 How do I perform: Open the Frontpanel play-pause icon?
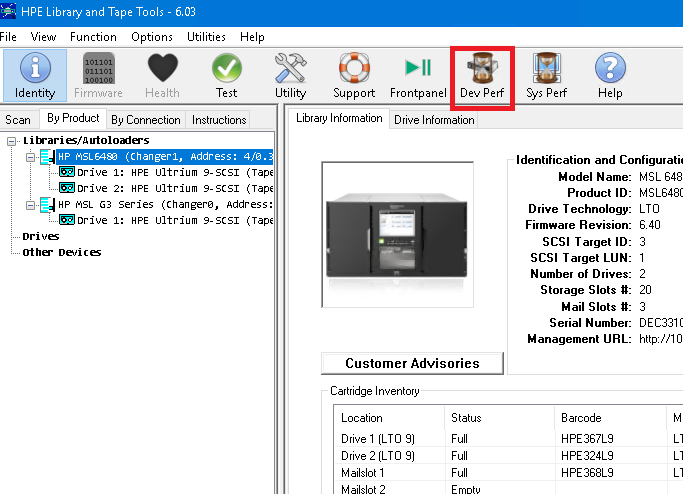coord(418,75)
